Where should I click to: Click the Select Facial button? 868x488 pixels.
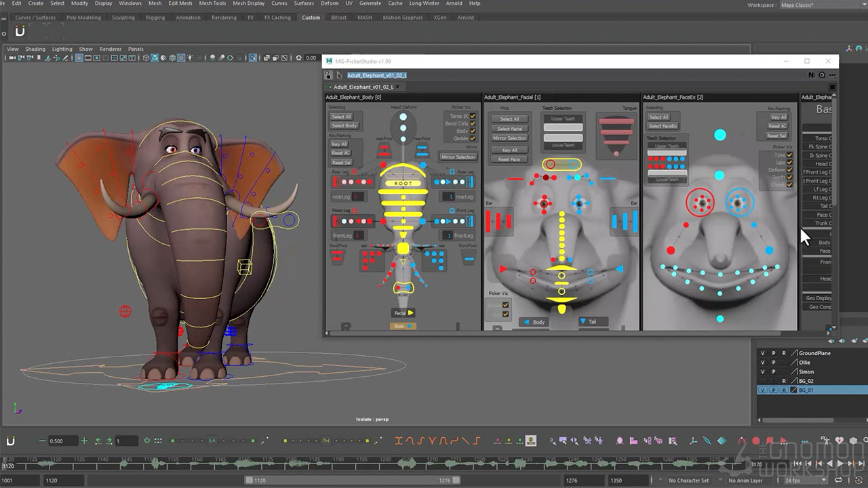pyautogui.click(x=509, y=129)
